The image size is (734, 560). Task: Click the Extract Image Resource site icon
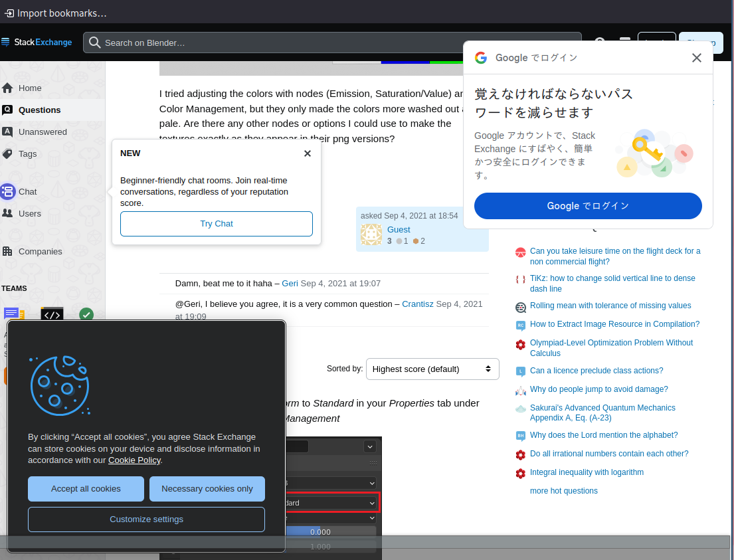click(521, 326)
